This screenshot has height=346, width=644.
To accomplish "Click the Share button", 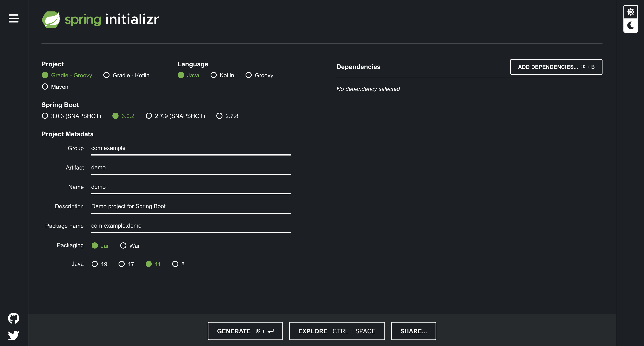I will click(x=413, y=331).
